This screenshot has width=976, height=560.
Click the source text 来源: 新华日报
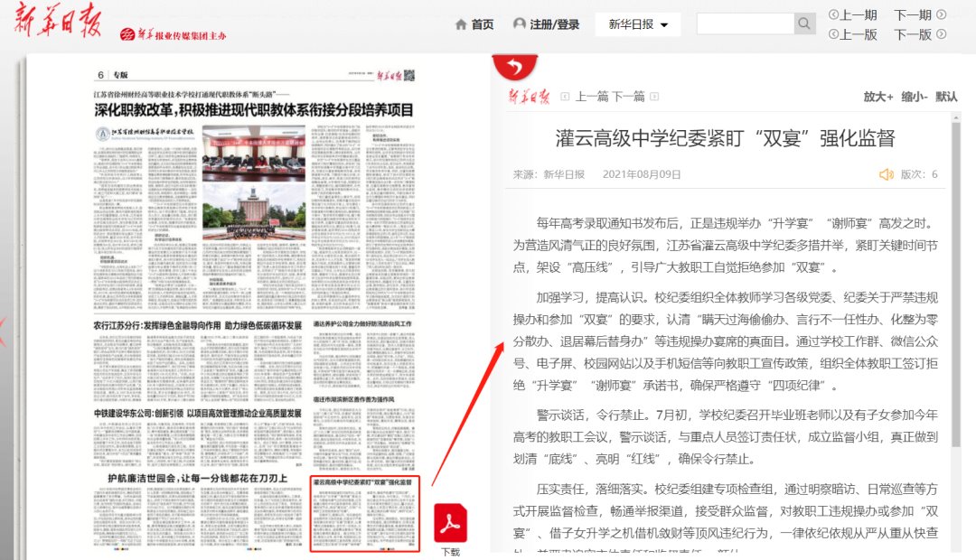549,174
